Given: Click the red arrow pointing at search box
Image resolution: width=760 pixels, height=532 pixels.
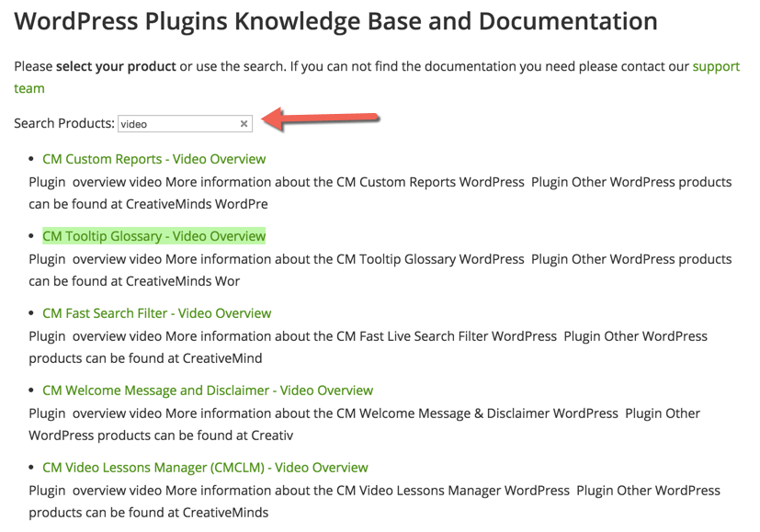Looking at the screenshot, I should tap(320, 119).
